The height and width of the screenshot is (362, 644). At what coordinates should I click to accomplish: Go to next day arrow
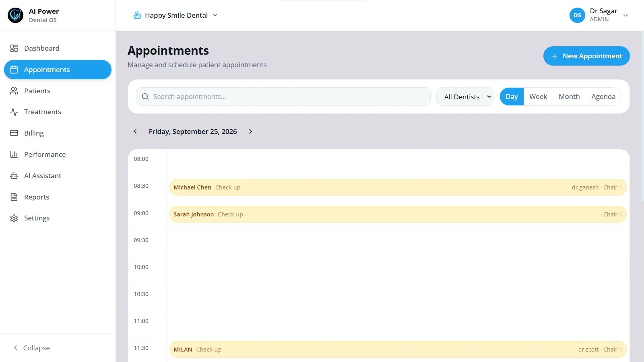(x=250, y=132)
